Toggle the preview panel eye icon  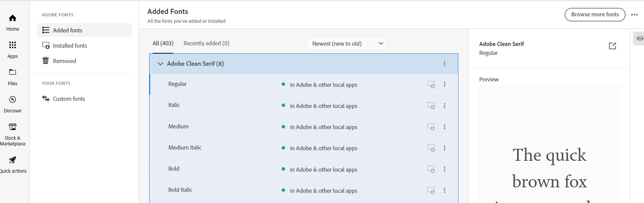(640, 38)
